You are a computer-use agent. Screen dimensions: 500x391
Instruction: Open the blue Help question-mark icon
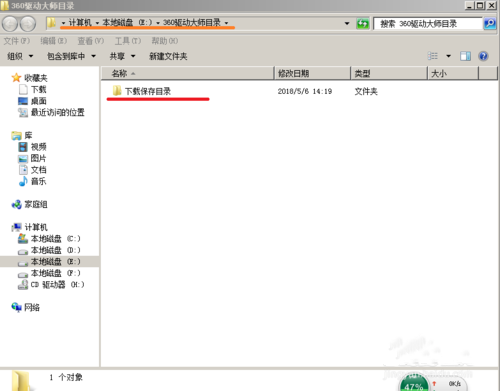(x=483, y=56)
